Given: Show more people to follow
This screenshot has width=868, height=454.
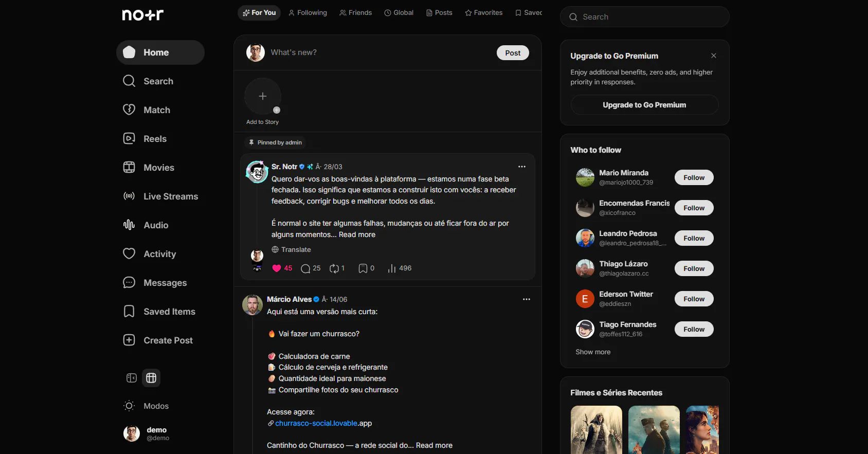Looking at the screenshot, I should coord(593,352).
